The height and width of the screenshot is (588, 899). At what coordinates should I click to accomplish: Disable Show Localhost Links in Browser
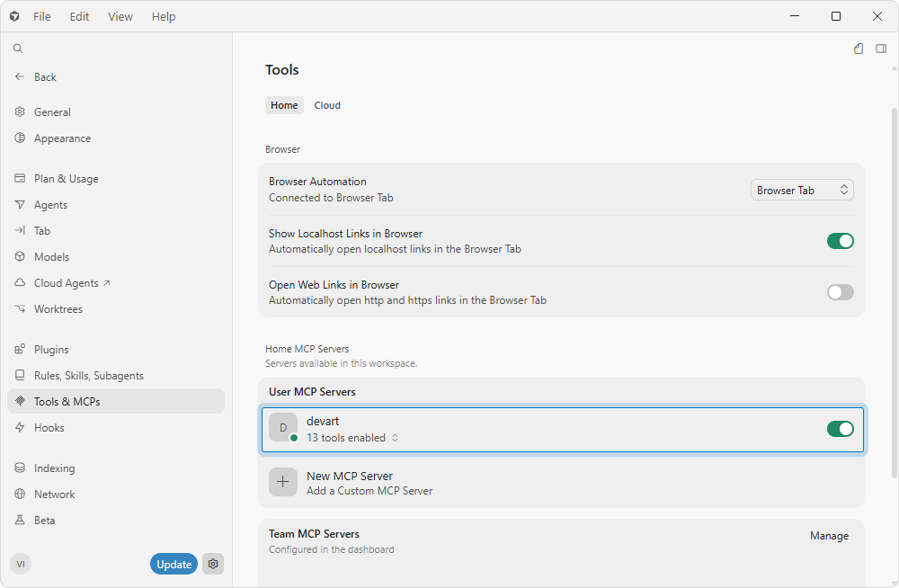click(x=840, y=241)
